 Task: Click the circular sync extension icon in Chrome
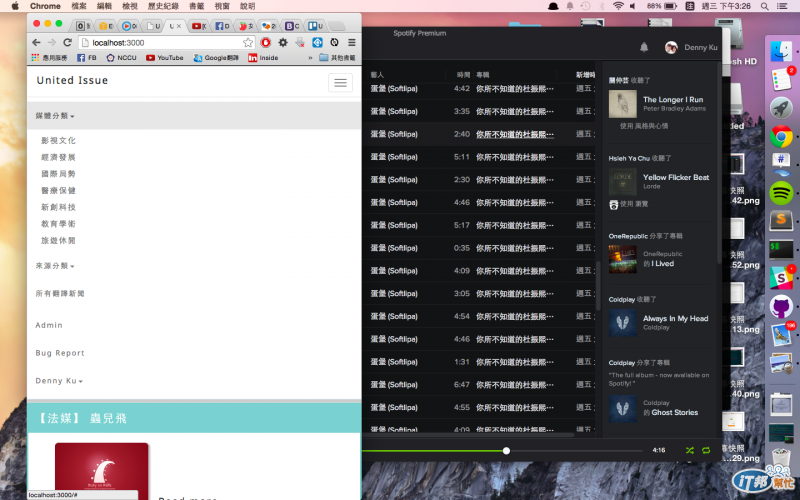334,42
